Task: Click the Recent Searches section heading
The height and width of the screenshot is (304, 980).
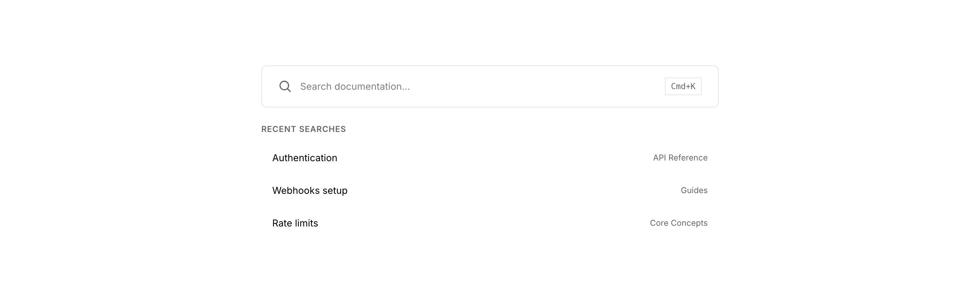Action: pos(304,129)
